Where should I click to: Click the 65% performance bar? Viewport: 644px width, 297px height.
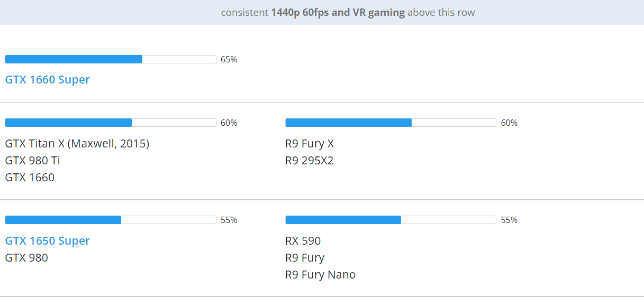coord(110,59)
